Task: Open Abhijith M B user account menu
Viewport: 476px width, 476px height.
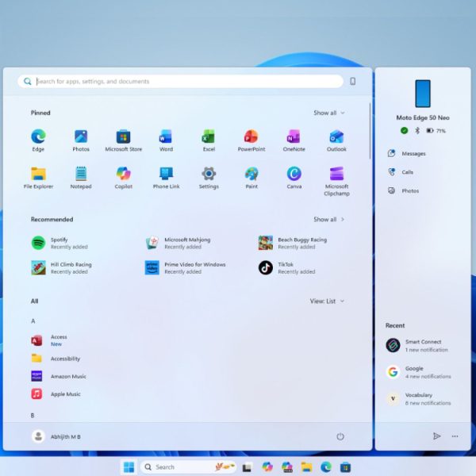Action: (56, 436)
